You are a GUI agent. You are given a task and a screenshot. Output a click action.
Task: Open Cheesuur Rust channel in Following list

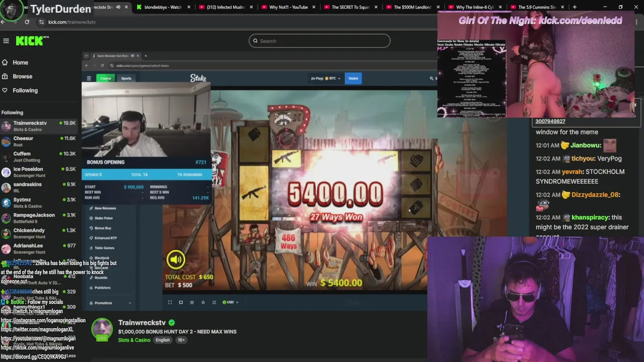(39, 141)
